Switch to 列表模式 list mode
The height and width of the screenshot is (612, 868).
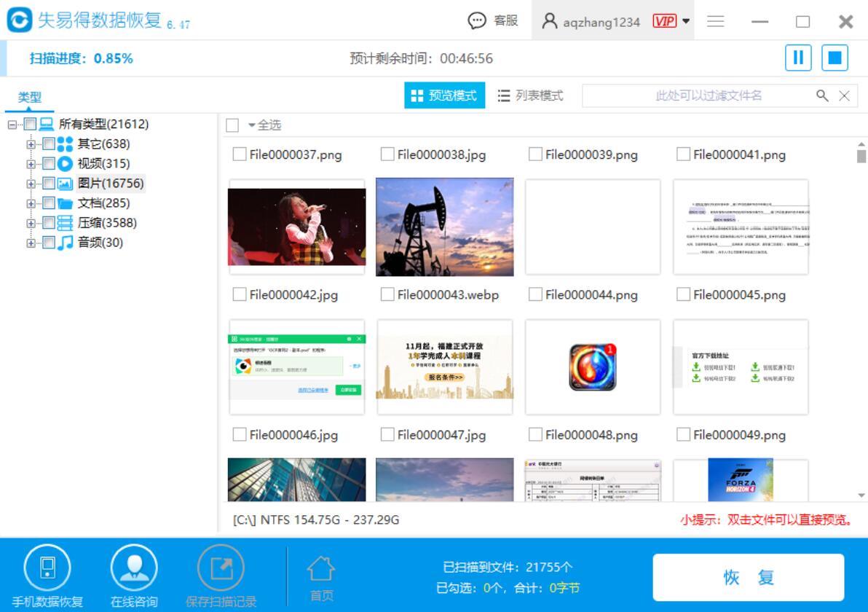pyautogui.click(x=530, y=96)
